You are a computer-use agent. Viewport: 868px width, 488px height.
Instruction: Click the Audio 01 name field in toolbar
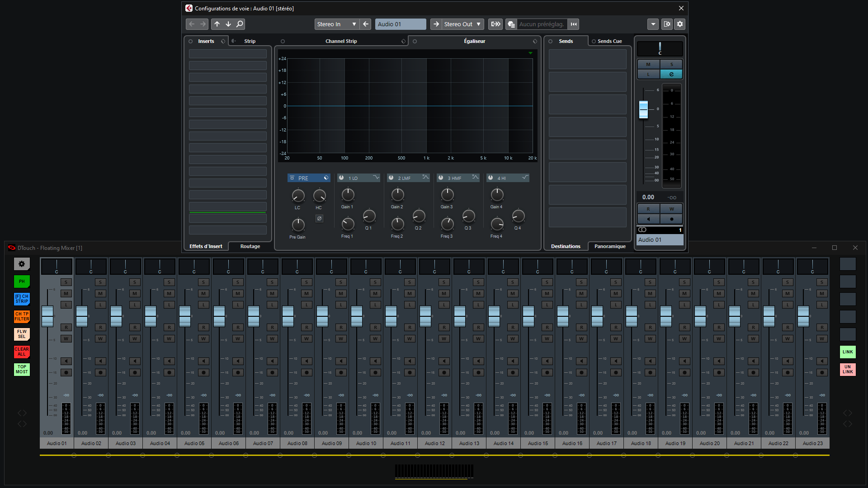401,24
